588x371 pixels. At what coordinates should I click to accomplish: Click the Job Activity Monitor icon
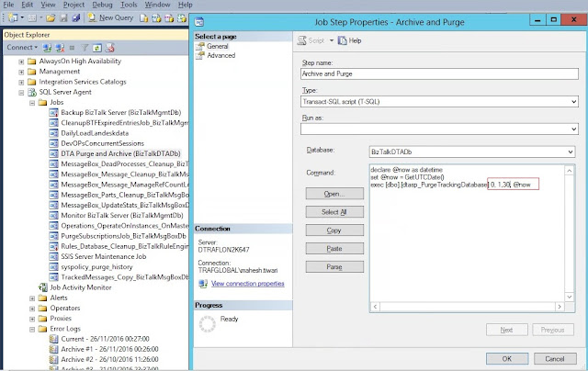tap(43, 287)
